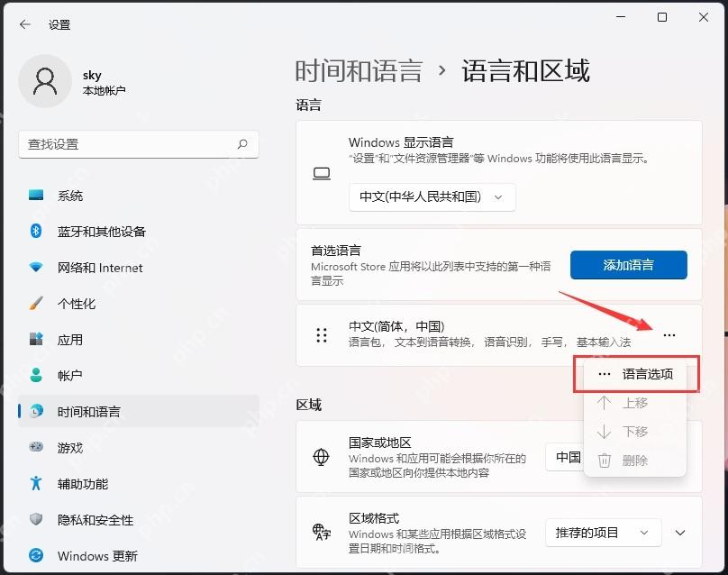This screenshot has width=728, height=575.
Task: Click the 时间和语言 globe clock icon
Action: [36, 411]
